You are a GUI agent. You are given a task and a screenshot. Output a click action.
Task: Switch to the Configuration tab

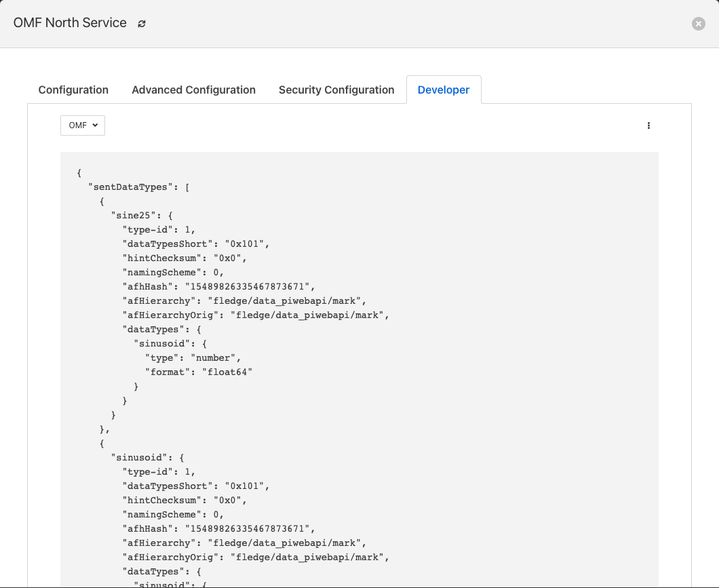tap(73, 90)
